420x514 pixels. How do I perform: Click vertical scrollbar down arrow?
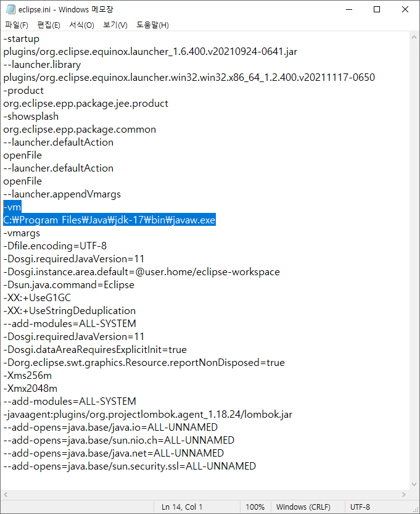click(414, 484)
